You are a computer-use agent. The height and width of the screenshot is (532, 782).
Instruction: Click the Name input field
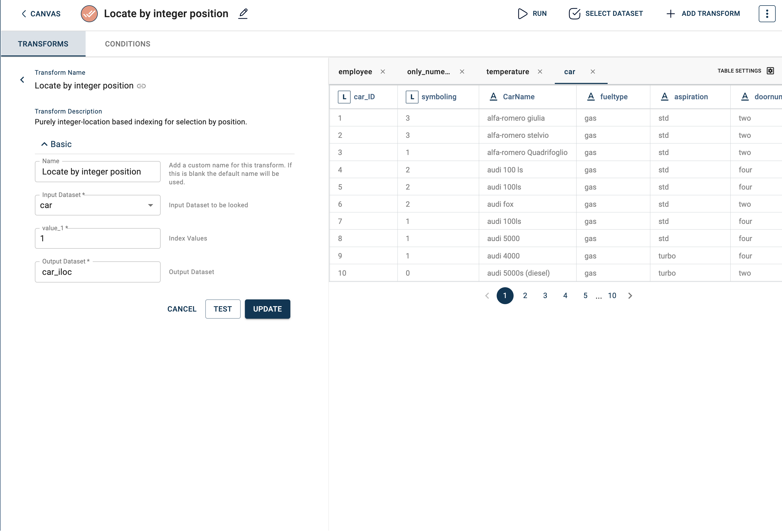click(x=97, y=172)
